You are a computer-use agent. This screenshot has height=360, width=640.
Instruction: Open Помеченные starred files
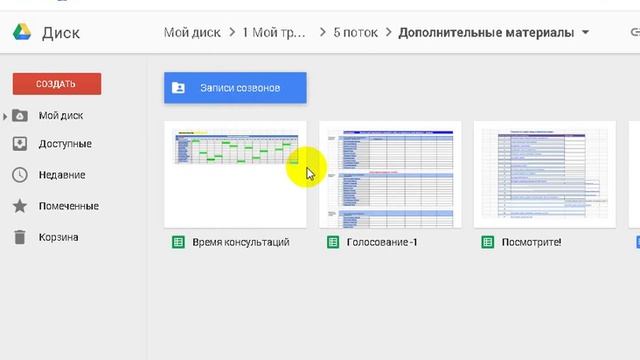click(x=69, y=206)
